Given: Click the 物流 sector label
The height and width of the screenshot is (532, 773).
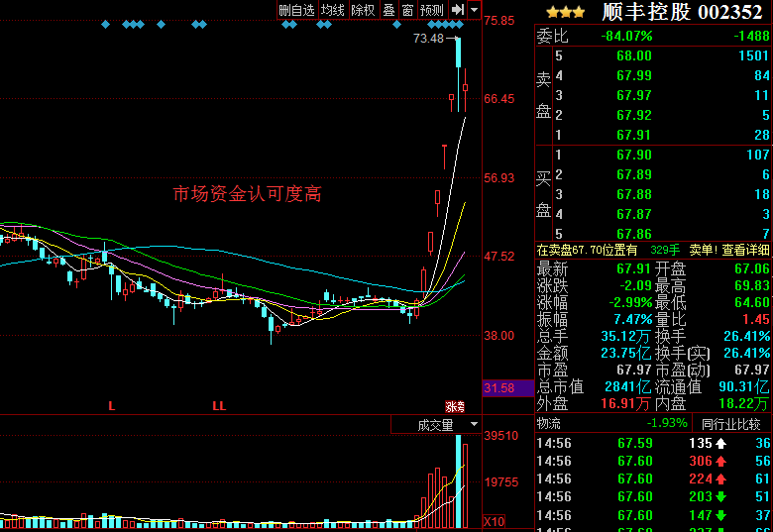Looking at the screenshot, I should pyautogui.click(x=549, y=424).
